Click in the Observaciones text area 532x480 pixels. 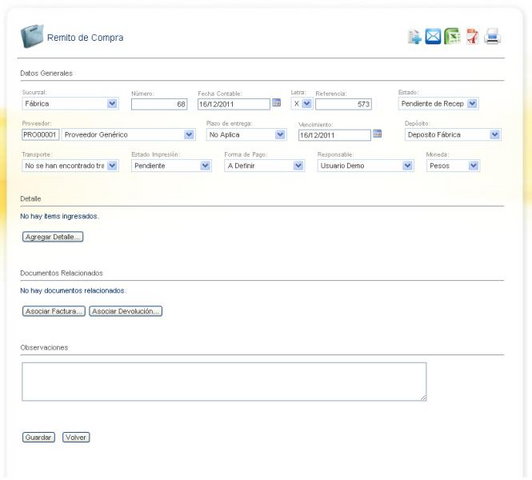pyautogui.click(x=224, y=382)
